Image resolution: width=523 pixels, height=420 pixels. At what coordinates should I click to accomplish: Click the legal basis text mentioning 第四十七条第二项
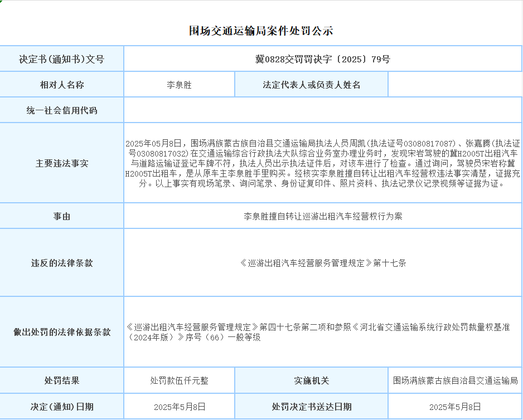tap(318, 332)
